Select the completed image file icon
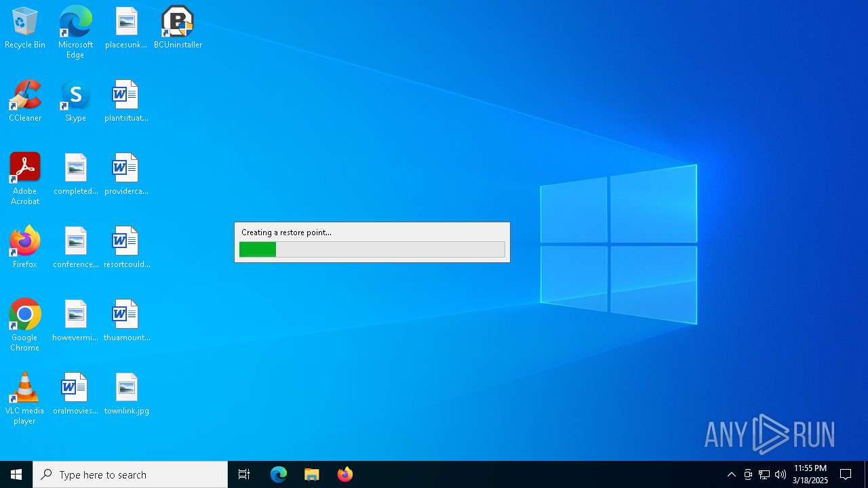This screenshot has width=868, height=488. click(x=75, y=175)
